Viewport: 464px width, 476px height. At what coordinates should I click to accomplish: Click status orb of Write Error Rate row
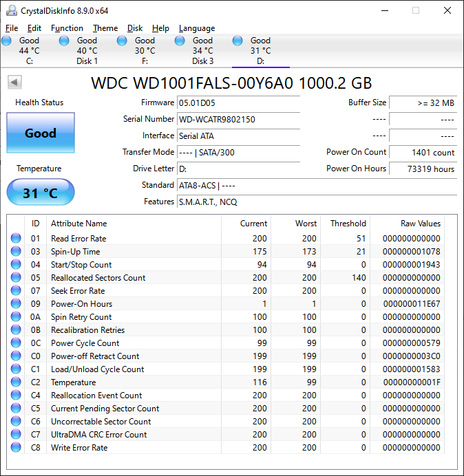coord(16,447)
